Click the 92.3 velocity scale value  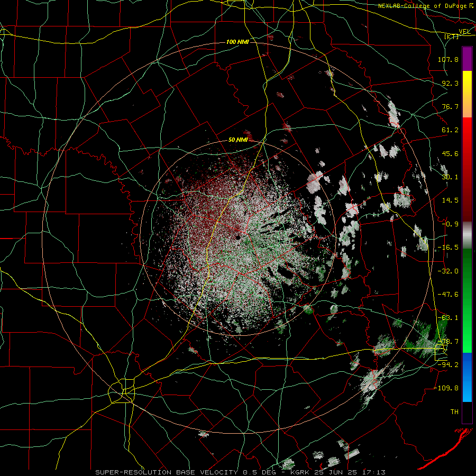450,83
